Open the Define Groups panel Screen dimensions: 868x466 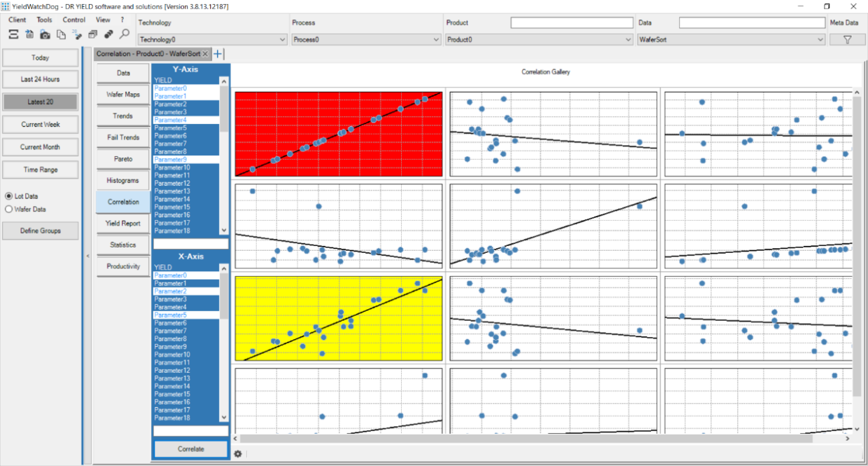tap(41, 231)
